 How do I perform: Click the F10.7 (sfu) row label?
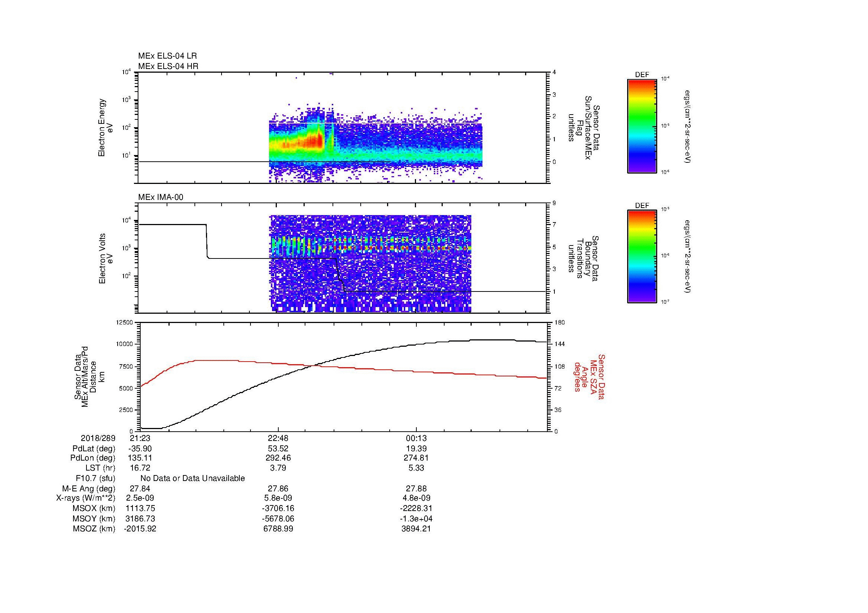95,478
